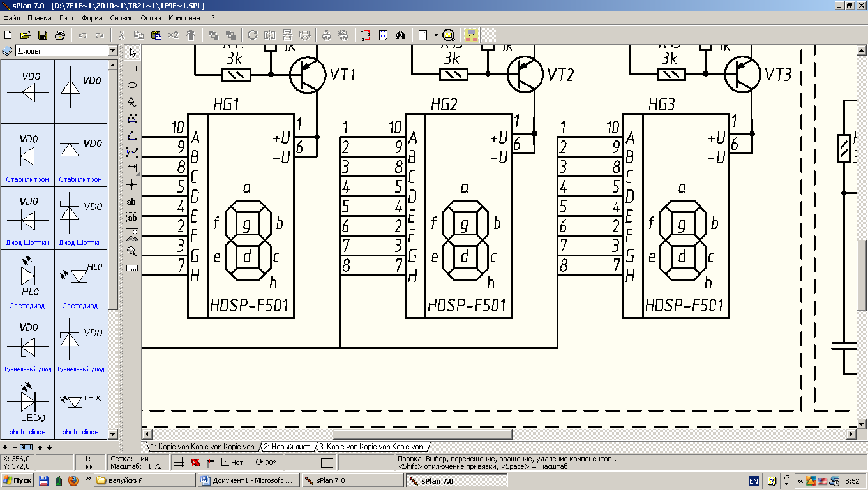Click the line style preview in status bar
This screenshot has width=868, height=490.
(x=303, y=463)
